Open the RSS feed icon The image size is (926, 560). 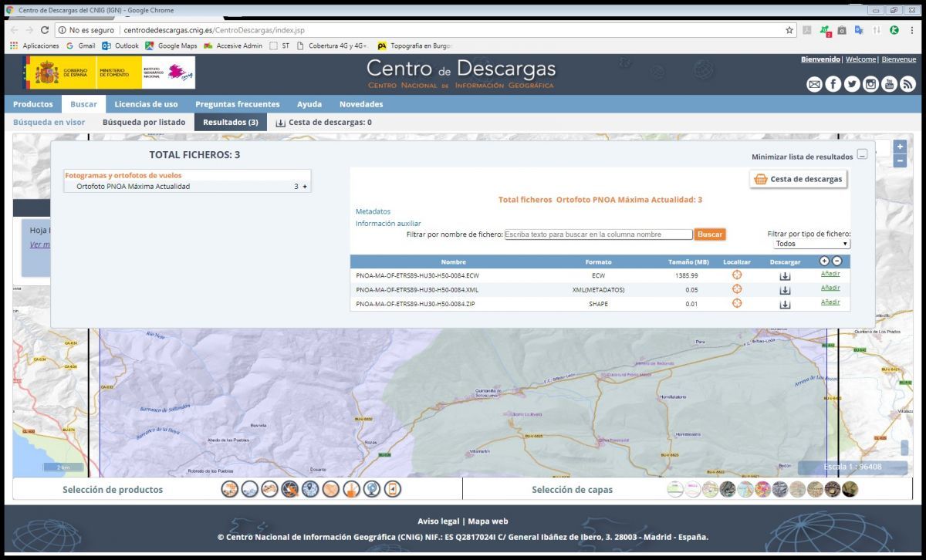point(907,84)
